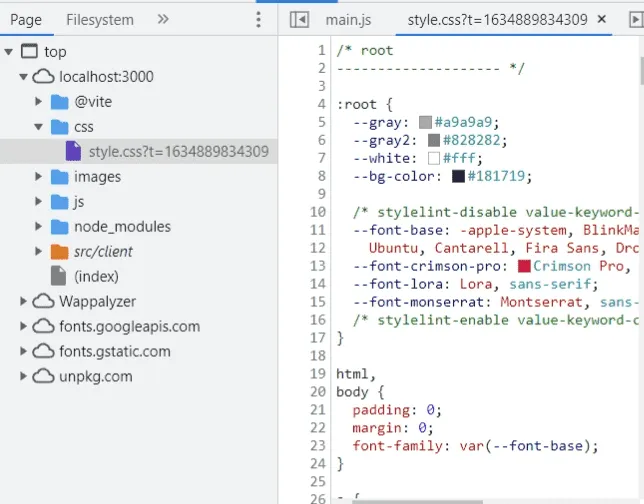The height and width of the screenshot is (504, 644).
Task: Select the images folder label
Action: (x=97, y=177)
